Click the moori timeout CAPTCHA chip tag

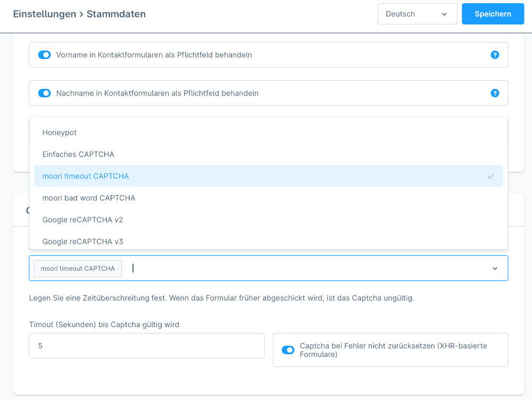[77, 269]
